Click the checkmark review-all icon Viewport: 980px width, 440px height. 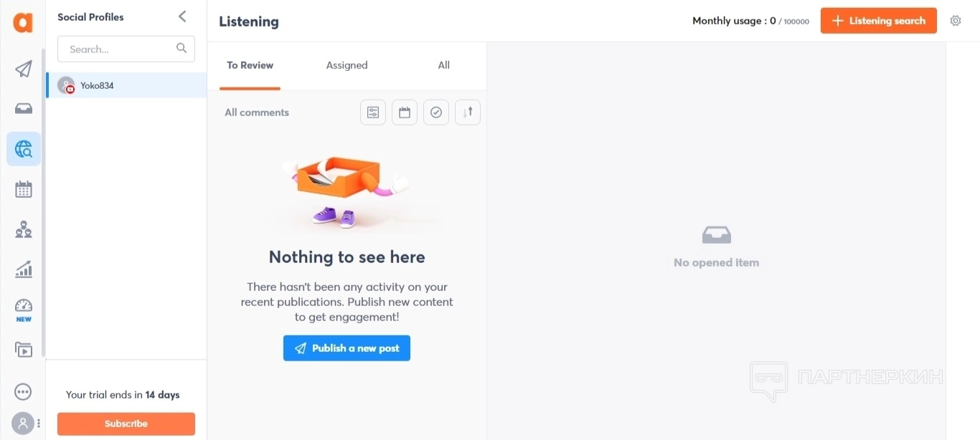tap(436, 113)
